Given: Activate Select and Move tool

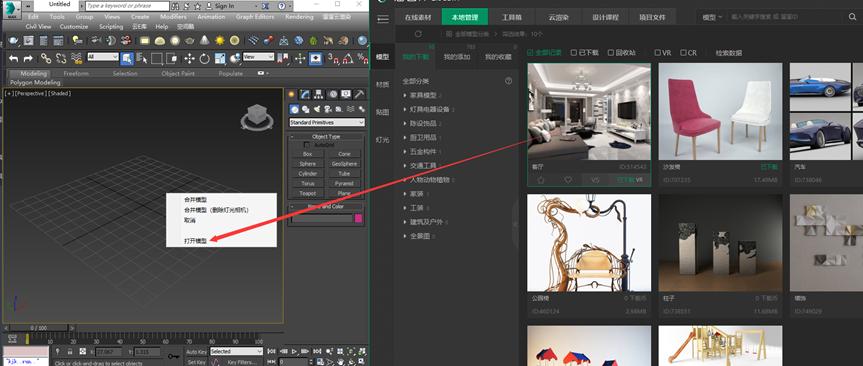Looking at the screenshot, I should [x=189, y=58].
